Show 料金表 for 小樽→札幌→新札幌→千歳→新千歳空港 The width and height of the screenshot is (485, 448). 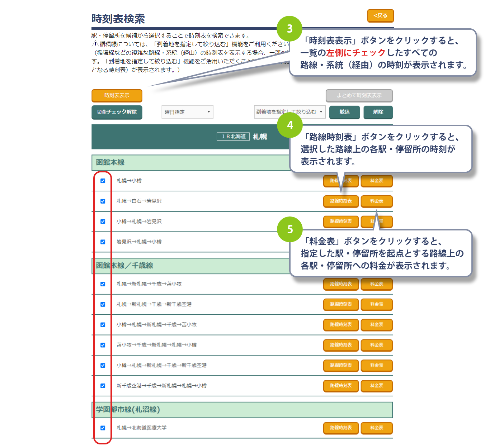coord(377,366)
